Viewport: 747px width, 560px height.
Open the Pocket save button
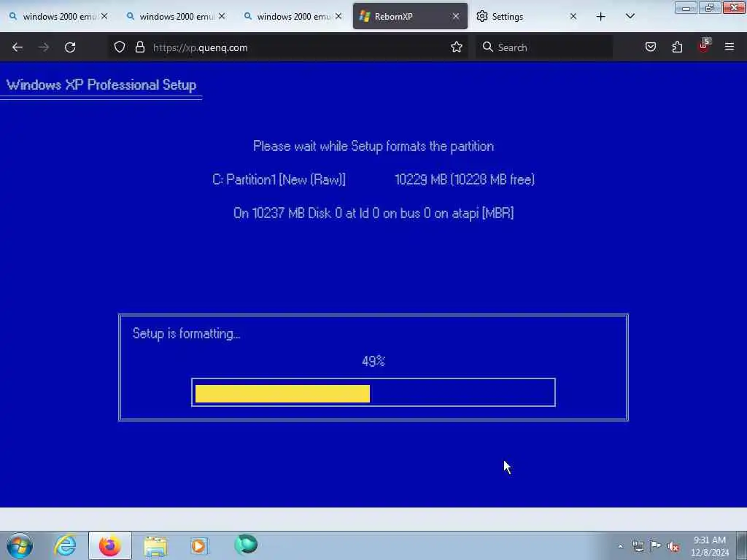650,47
